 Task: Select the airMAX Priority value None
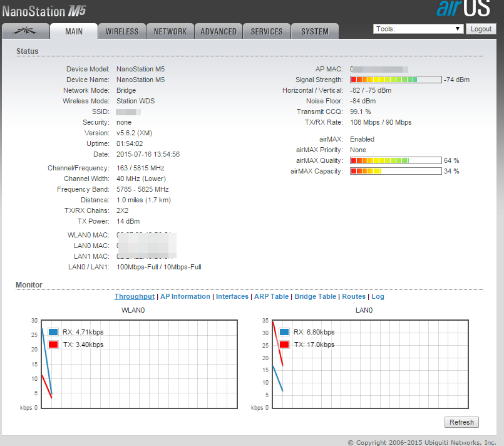click(x=358, y=150)
